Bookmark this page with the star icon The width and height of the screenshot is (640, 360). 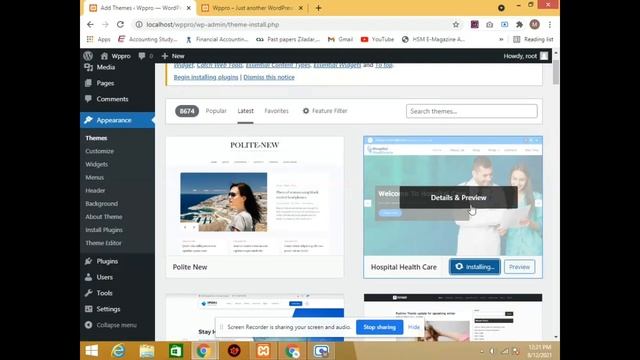tap(456, 24)
